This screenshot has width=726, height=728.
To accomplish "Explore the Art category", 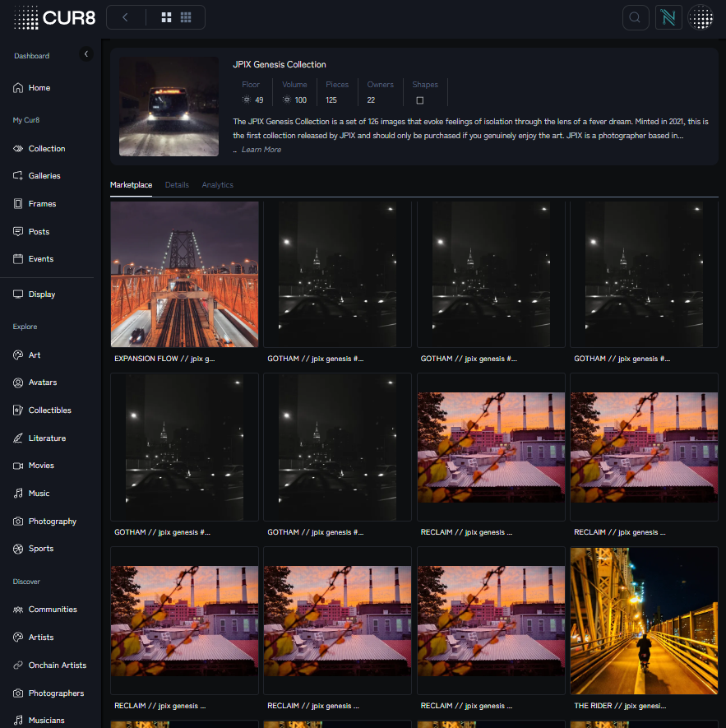I will pyautogui.click(x=27, y=355).
